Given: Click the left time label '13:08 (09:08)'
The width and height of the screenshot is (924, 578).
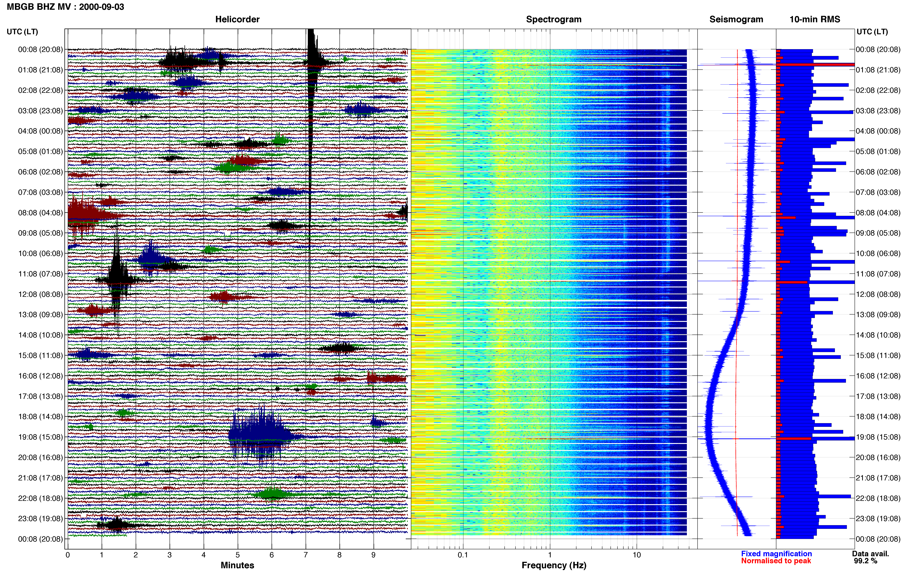Looking at the screenshot, I should pos(41,315).
